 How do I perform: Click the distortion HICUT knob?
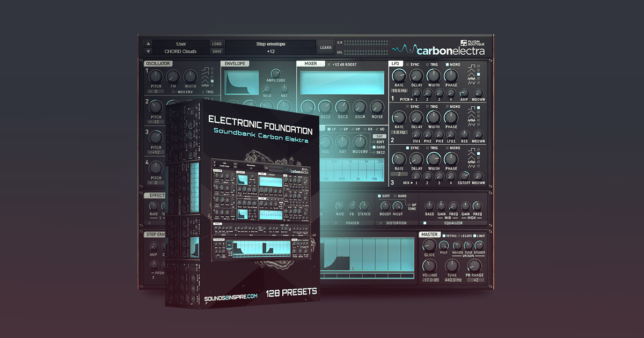click(398, 205)
